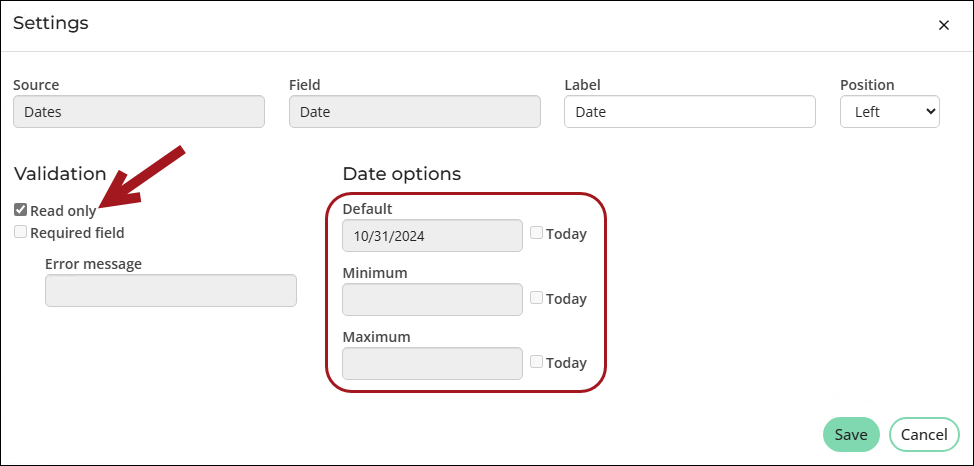Click the Source field showing Dates

[139, 112]
